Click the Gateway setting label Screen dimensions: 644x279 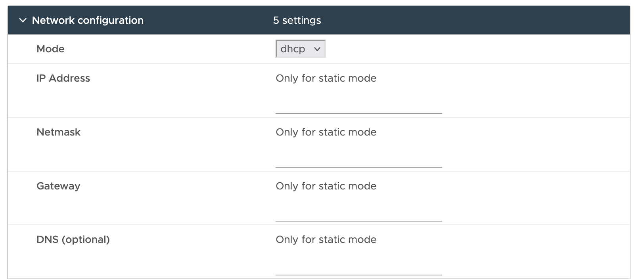coord(58,186)
